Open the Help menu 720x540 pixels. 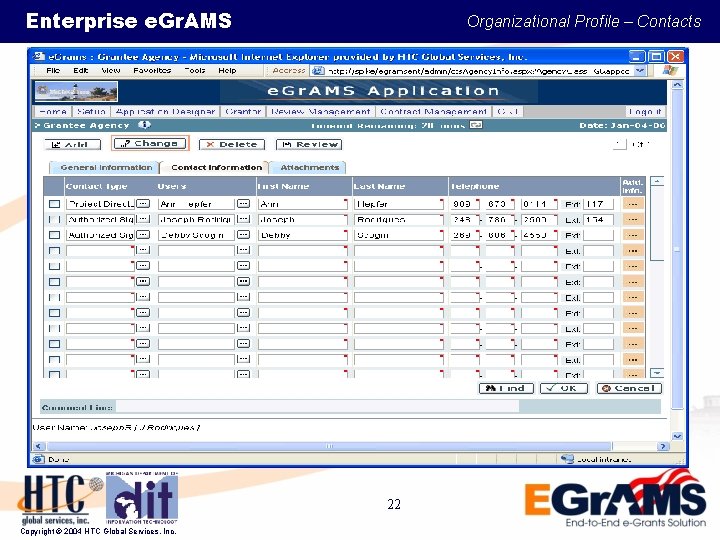click(x=227, y=70)
